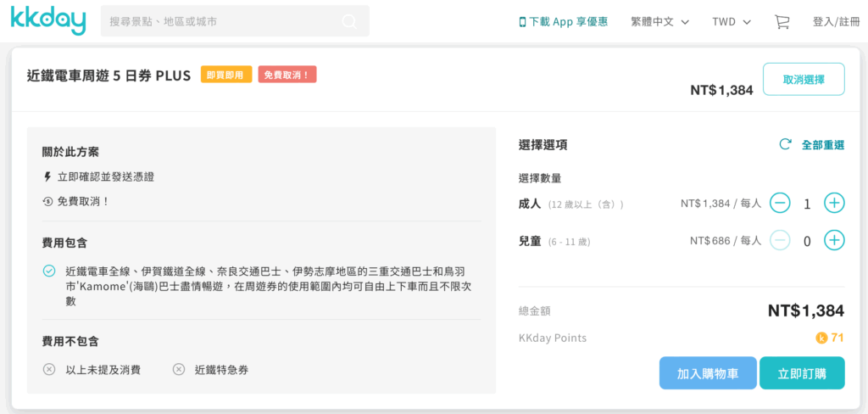Viewport: 868px width, 414px height.
Task: Click the 即買即用 orange badge
Action: (x=225, y=75)
